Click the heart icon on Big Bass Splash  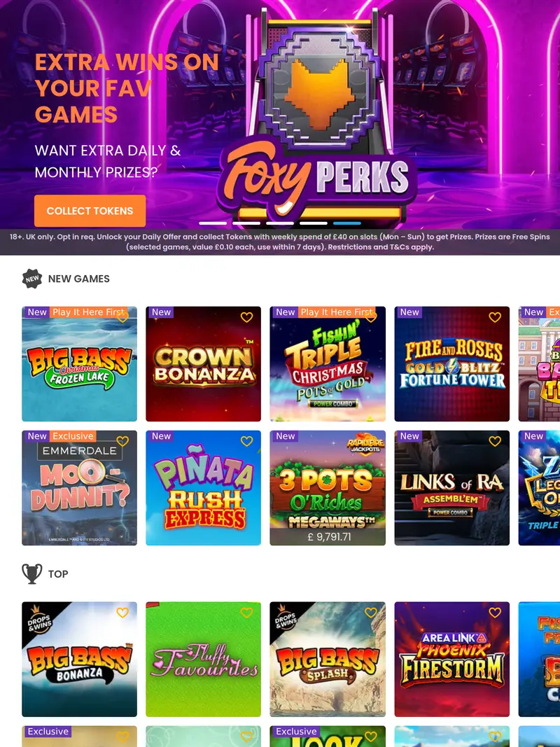[x=371, y=613]
